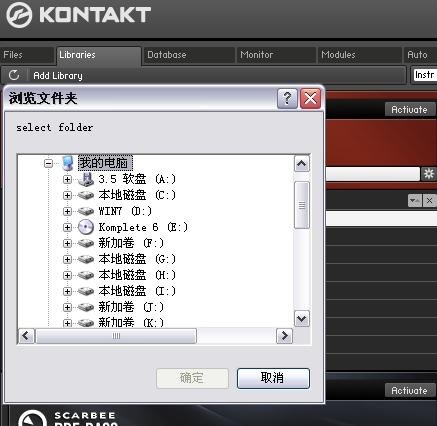Select 新加卷 (F:) drive
The height and width of the screenshot is (426, 437).
(x=131, y=243)
